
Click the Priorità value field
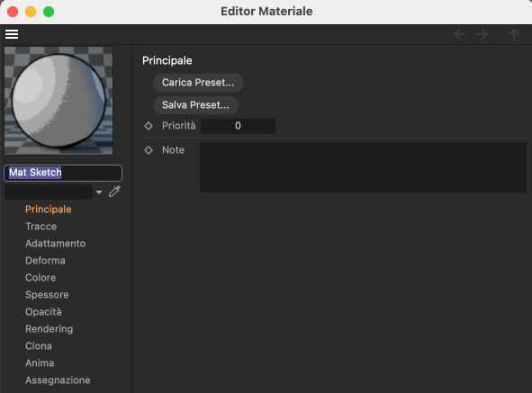238,126
